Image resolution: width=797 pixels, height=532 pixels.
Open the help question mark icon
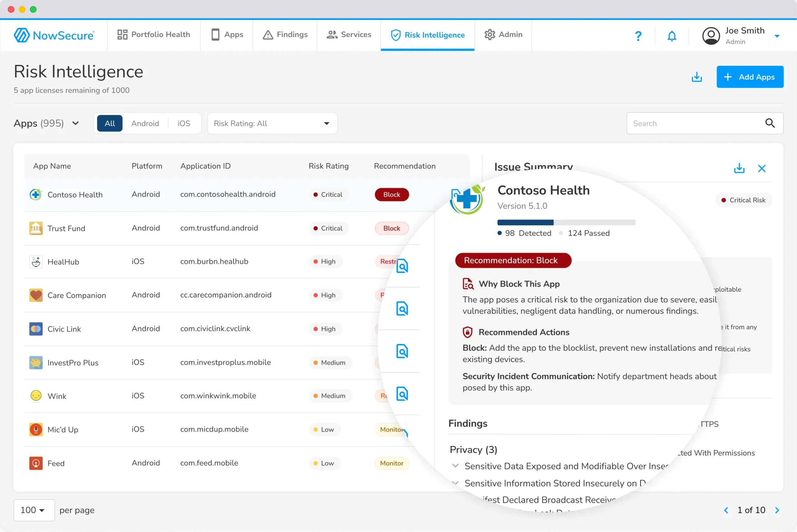click(638, 36)
